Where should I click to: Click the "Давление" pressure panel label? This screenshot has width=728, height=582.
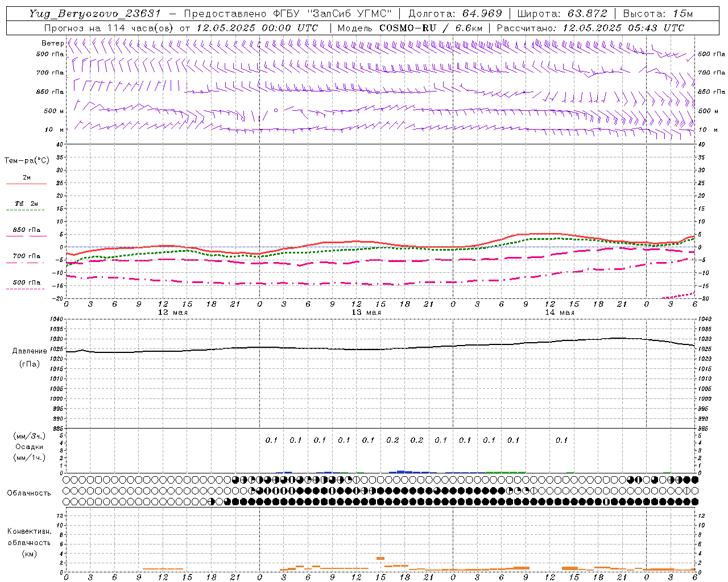coord(28,351)
